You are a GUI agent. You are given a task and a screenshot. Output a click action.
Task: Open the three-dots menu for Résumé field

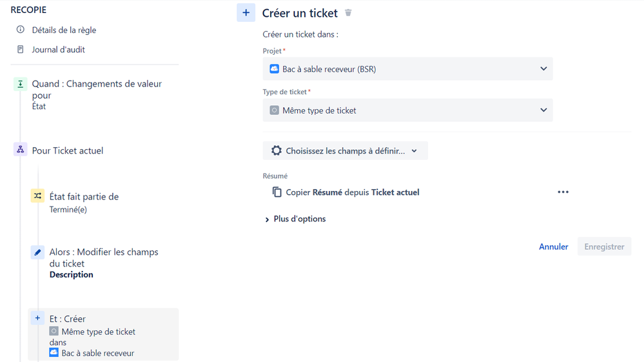(x=563, y=192)
